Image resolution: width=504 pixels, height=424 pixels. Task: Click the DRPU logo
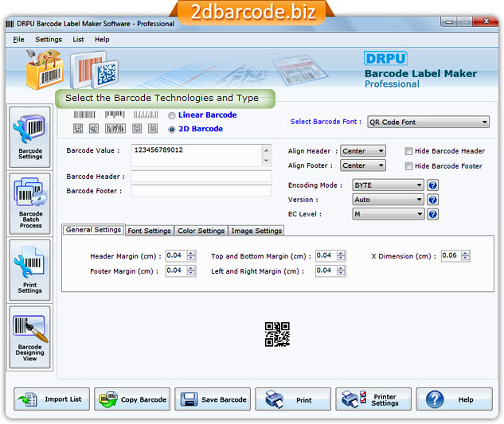coord(385,58)
